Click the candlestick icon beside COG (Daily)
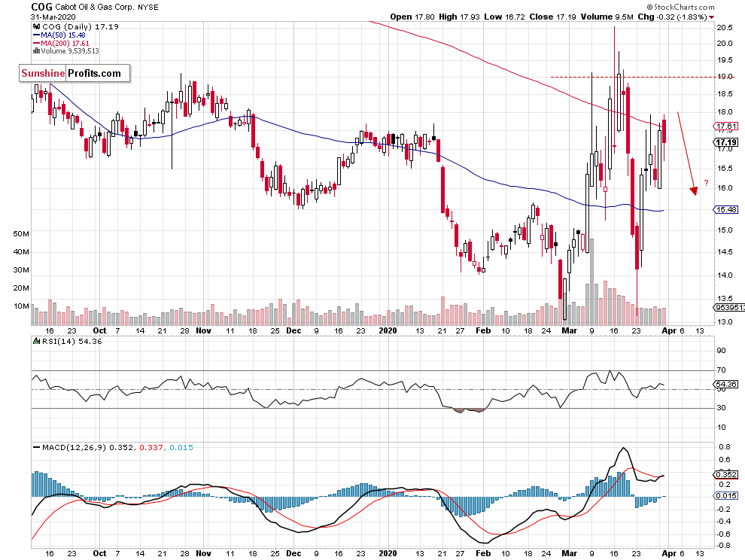745x560 pixels. coord(36,26)
